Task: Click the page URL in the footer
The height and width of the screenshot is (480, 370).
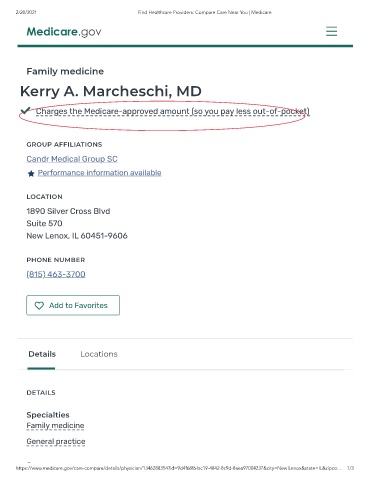Action: 179,468
